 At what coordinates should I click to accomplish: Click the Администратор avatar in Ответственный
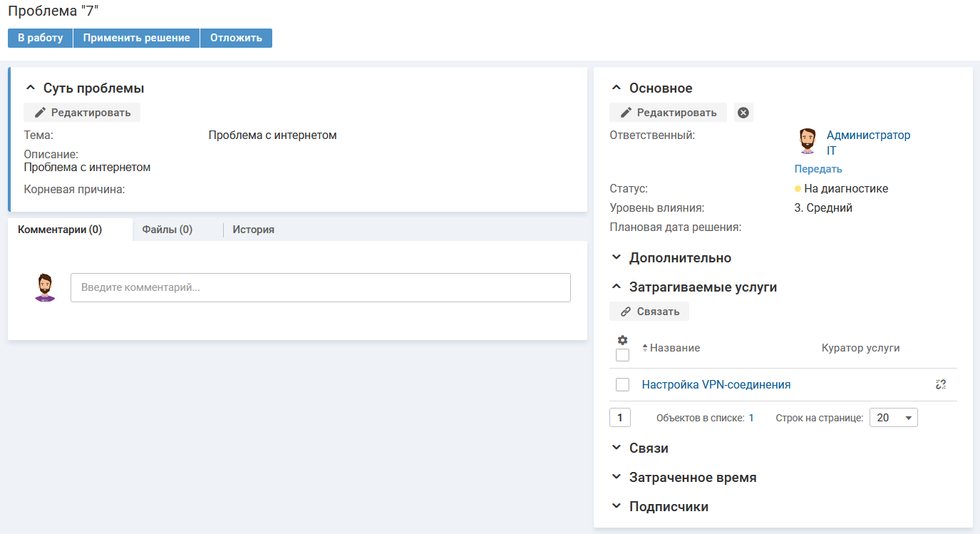tap(807, 141)
